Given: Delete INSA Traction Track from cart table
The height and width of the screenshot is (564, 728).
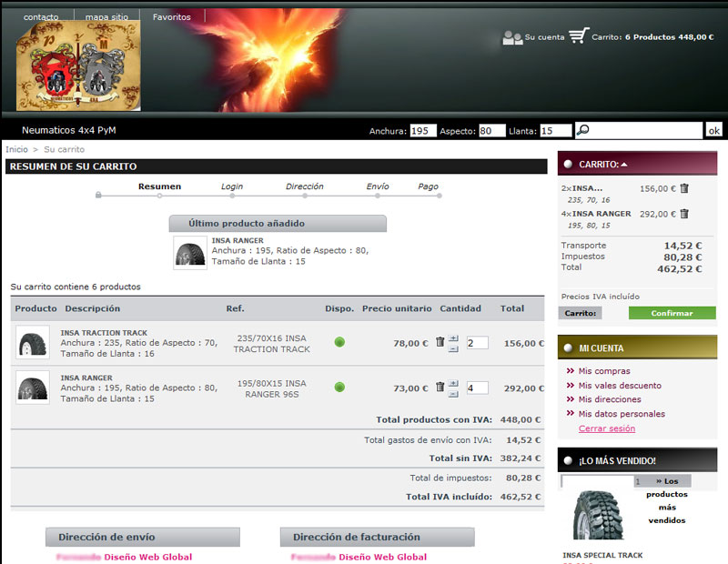Looking at the screenshot, I should point(440,342).
